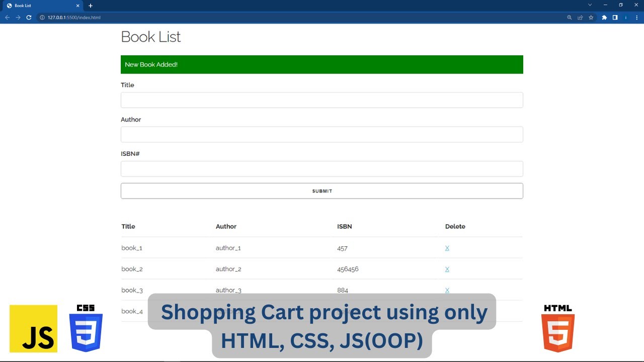Minimize the browser window
Viewport: 644px width, 362px height.
tap(605, 5)
